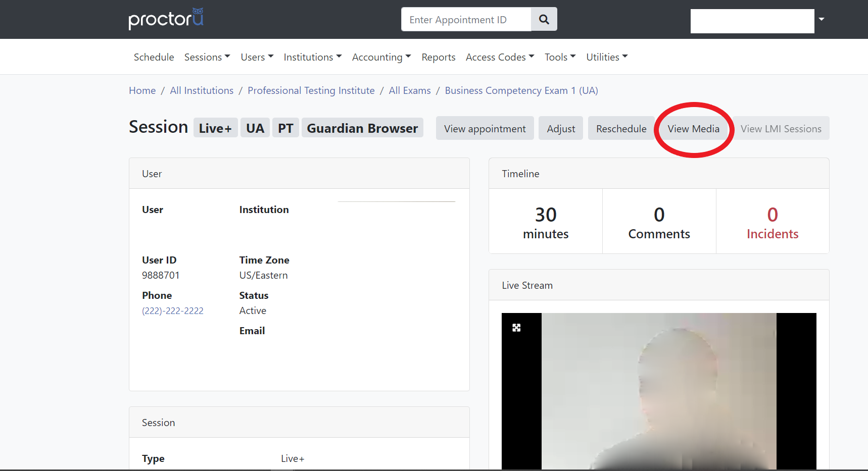Screen dimensions: 868x471
Task: Click the Live Stream panel header
Action: pyautogui.click(x=659, y=285)
